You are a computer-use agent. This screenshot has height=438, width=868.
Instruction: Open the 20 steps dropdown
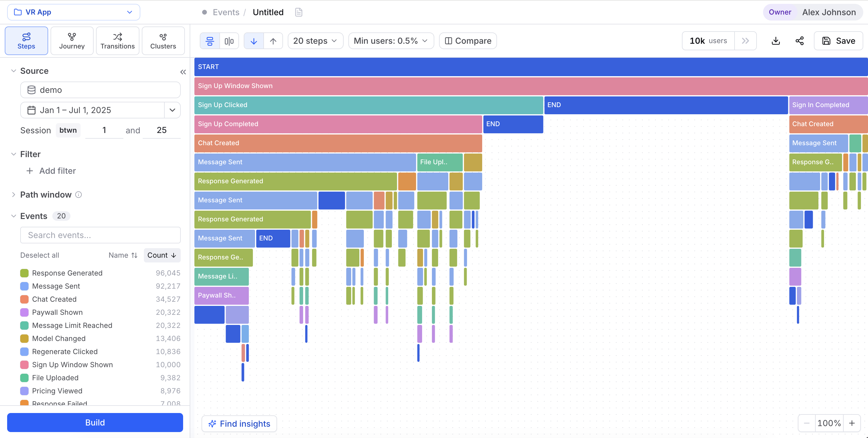point(315,41)
